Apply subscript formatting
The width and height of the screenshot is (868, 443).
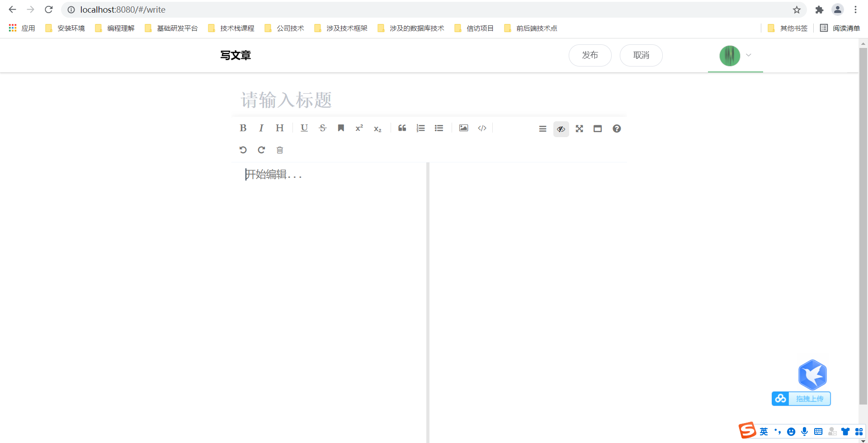[377, 129]
